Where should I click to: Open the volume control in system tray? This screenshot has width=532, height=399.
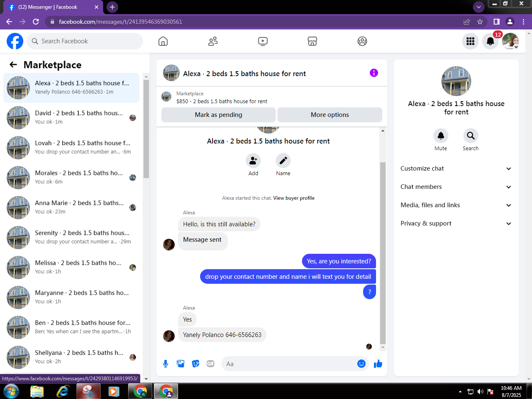[480, 392]
